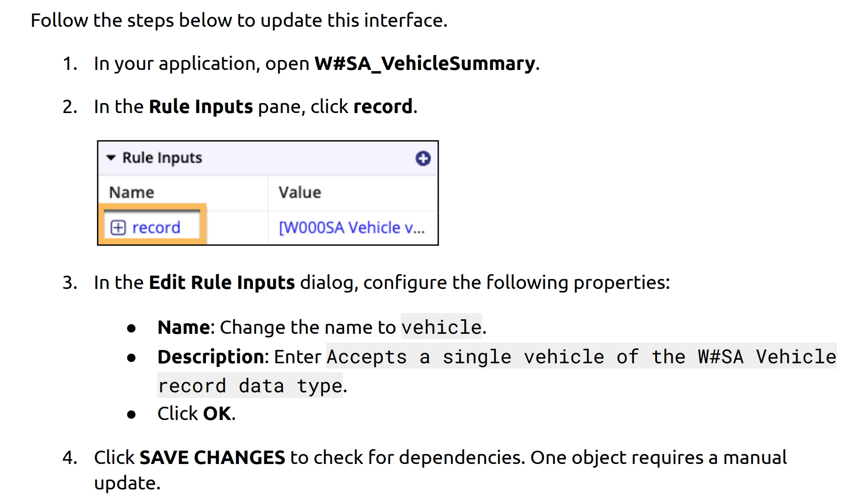Click the bold OK text
Viewport: 858px width, 504px height.
coord(217,413)
